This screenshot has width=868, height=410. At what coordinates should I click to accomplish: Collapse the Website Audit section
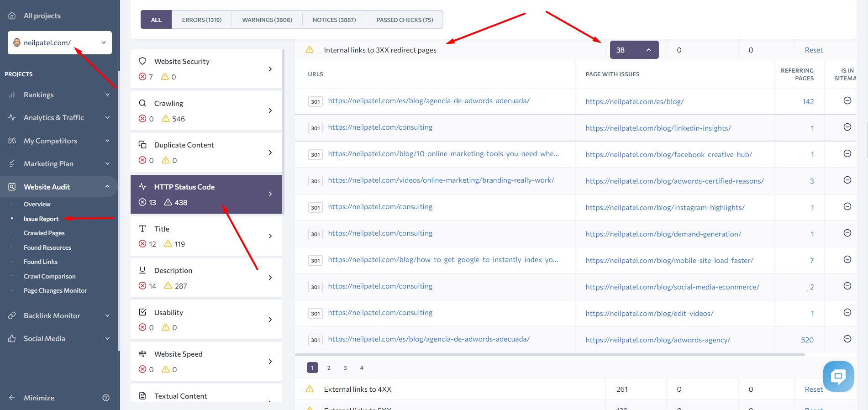point(107,186)
